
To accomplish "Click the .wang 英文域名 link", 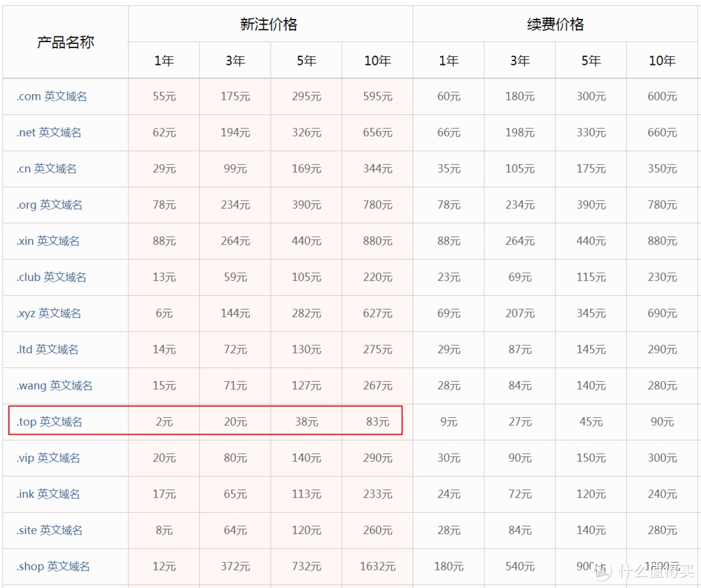I will pos(55,386).
